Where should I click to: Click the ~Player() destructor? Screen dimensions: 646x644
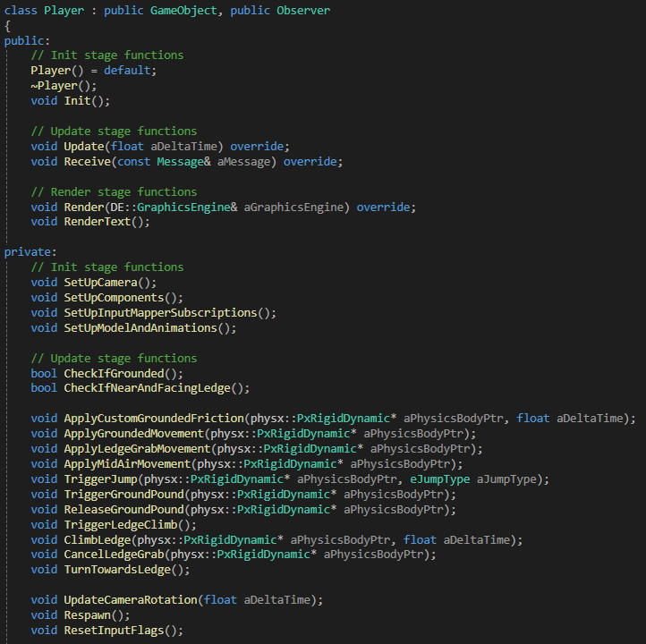[64, 86]
